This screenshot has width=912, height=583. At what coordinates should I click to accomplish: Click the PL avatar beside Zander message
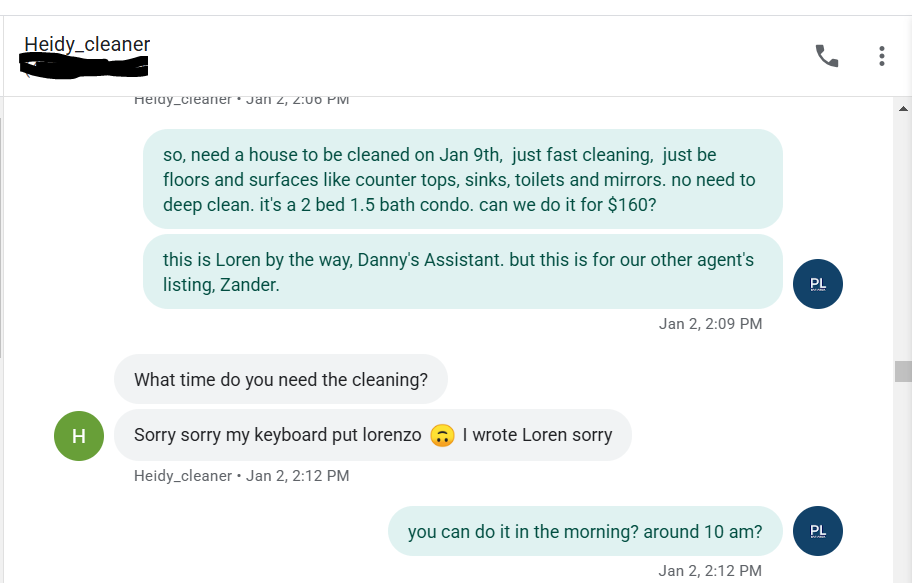click(x=817, y=284)
